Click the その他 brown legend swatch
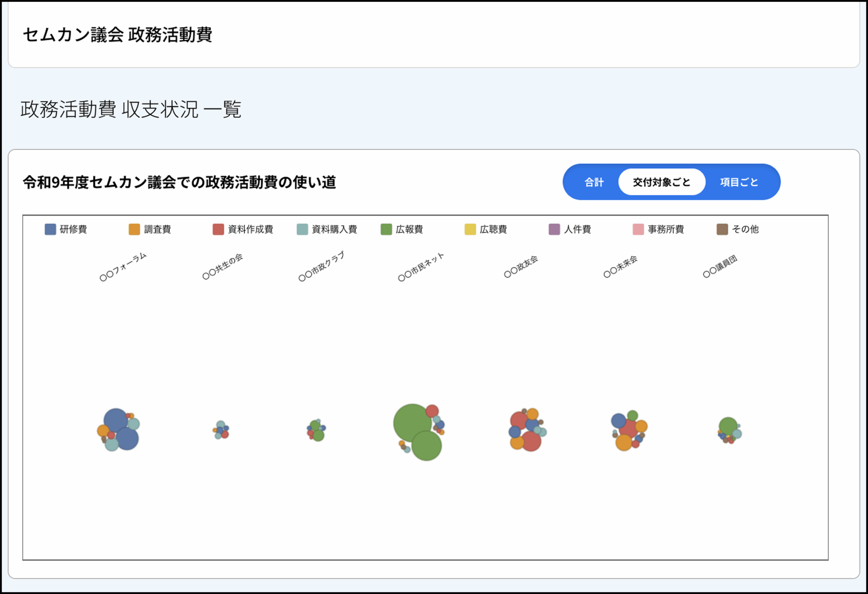Screen dimensions: 868x594 tap(722, 229)
